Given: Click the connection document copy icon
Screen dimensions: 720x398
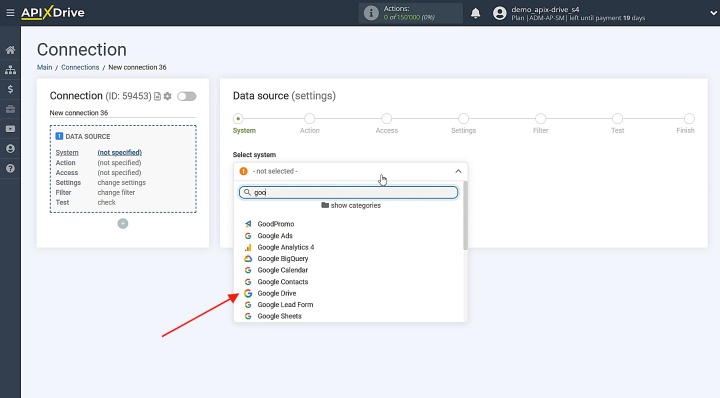Looking at the screenshot, I should (x=158, y=96).
